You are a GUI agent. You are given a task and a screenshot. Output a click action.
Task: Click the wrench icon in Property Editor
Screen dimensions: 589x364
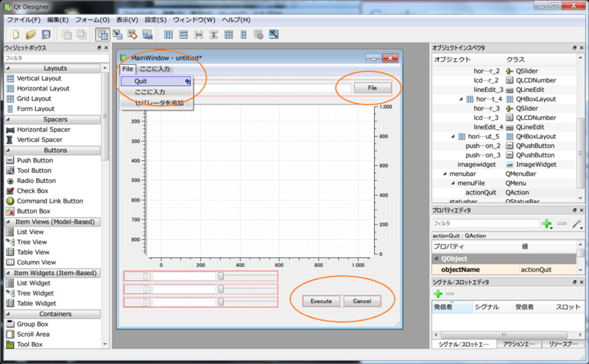576,224
